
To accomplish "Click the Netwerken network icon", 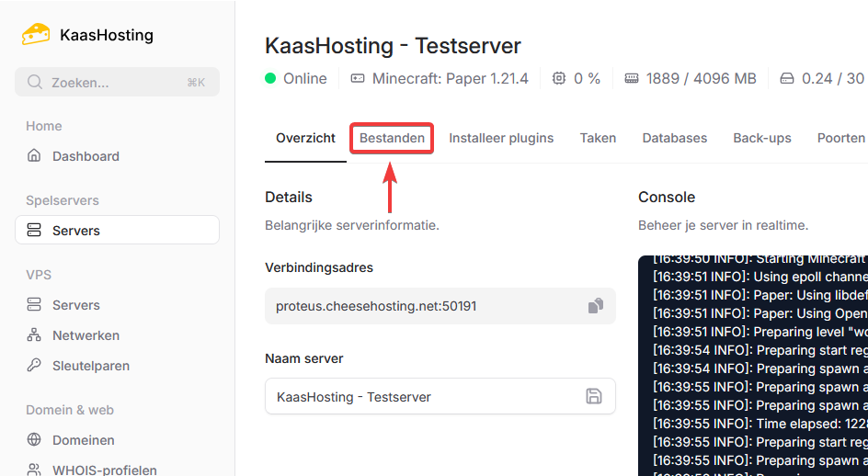I will click(35, 335).
